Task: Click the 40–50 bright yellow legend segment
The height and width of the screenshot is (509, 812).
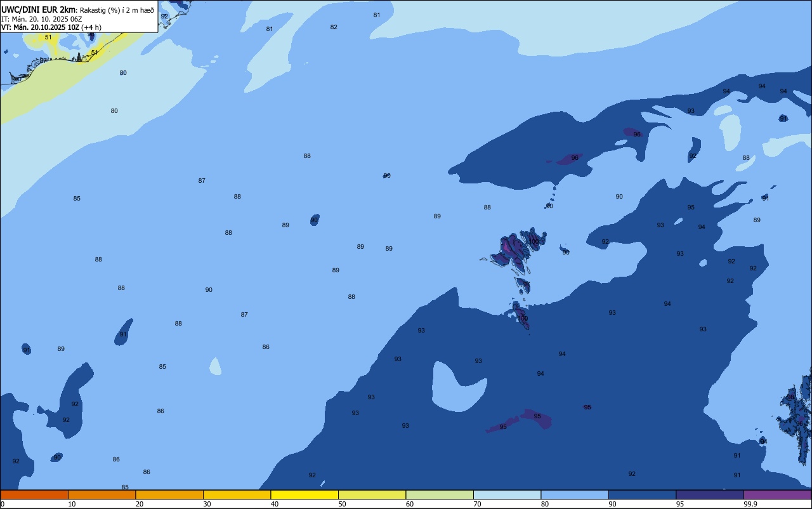Action: click(304, 494)
